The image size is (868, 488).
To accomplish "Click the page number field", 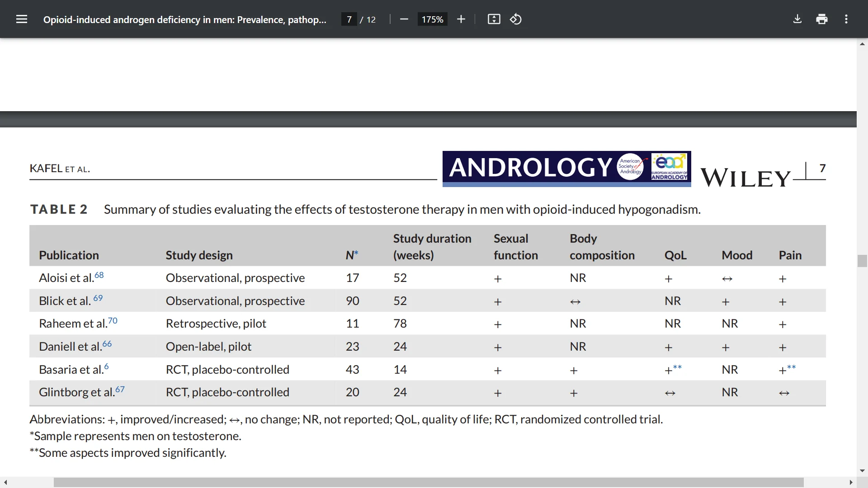I will tap(349, 19).
